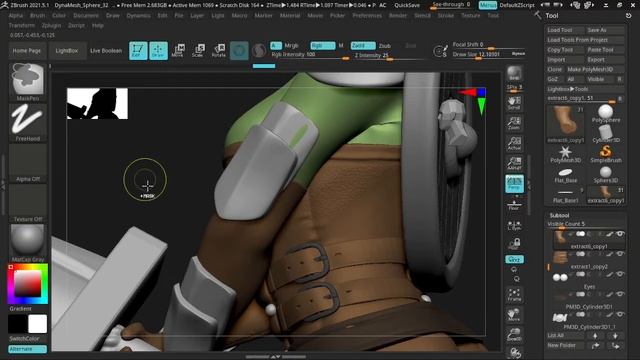Open the Document menu
The height and width of the screenshot is (360, 640).
tap(86, 16)
